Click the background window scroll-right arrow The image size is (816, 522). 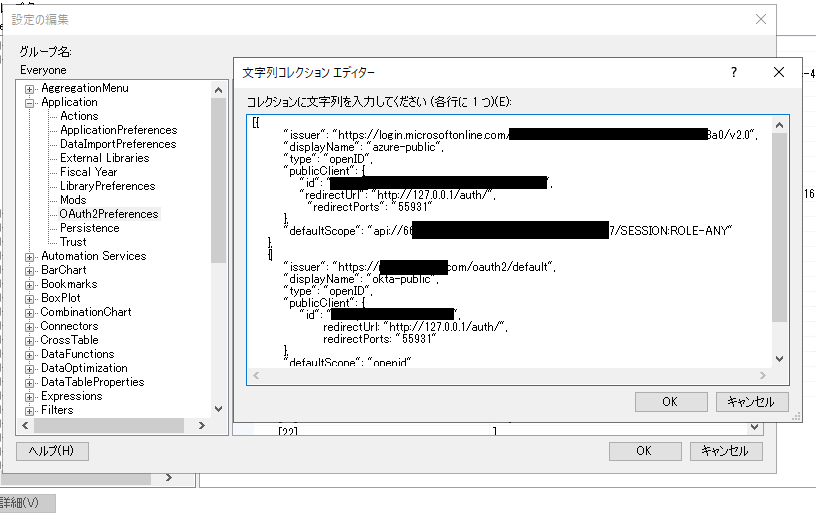(169, 477)
